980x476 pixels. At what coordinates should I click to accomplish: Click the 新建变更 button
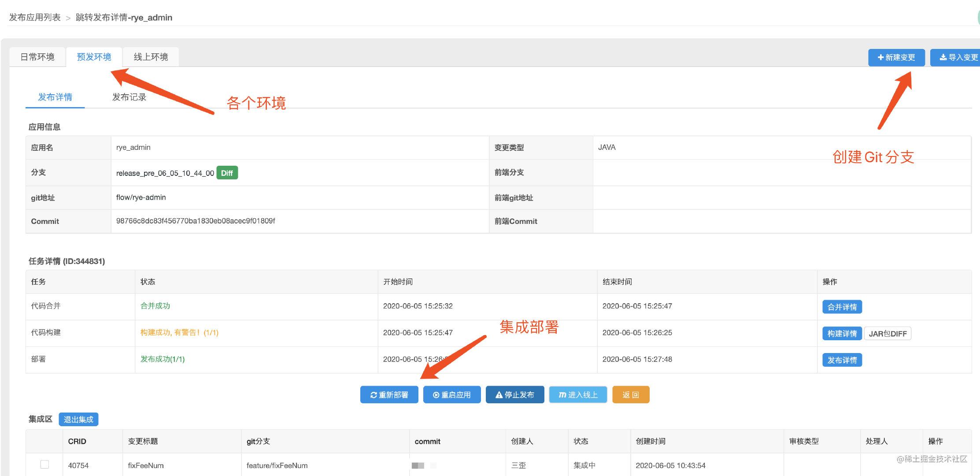896,57
